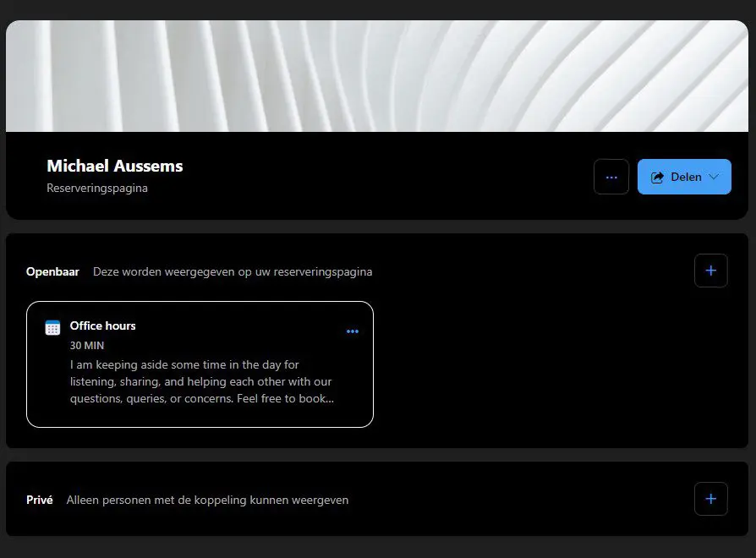
Task: Click the Reserveringspagina subtitle
Action: pyautogui.click(x=97, y=188)
